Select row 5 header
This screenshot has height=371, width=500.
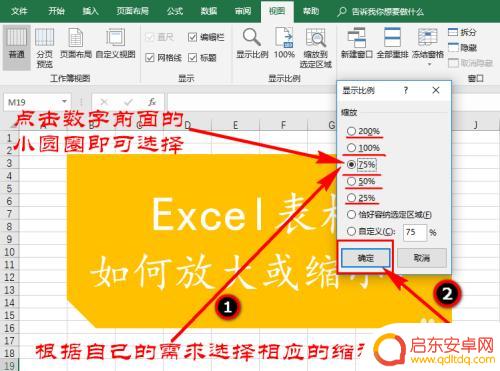[x=9, y=189]
